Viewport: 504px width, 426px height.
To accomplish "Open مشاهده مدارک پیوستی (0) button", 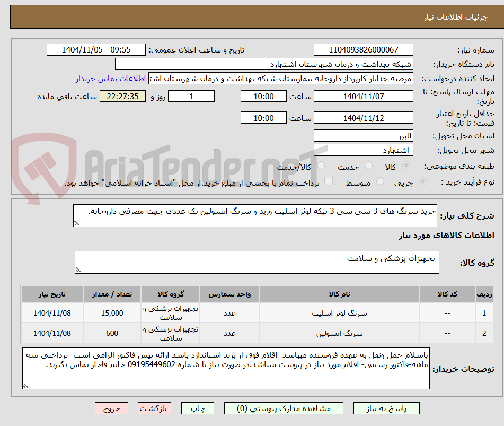I will (x=284, y=408).
